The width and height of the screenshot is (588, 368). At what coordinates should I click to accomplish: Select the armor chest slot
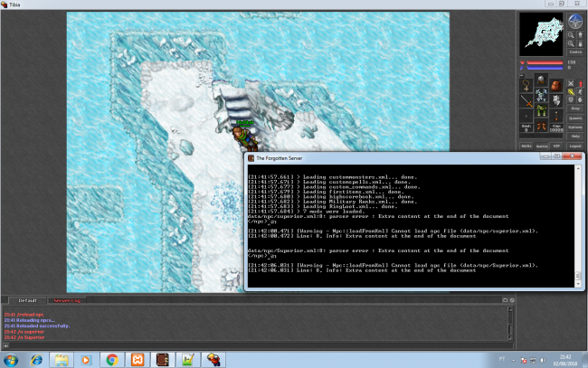541,95
